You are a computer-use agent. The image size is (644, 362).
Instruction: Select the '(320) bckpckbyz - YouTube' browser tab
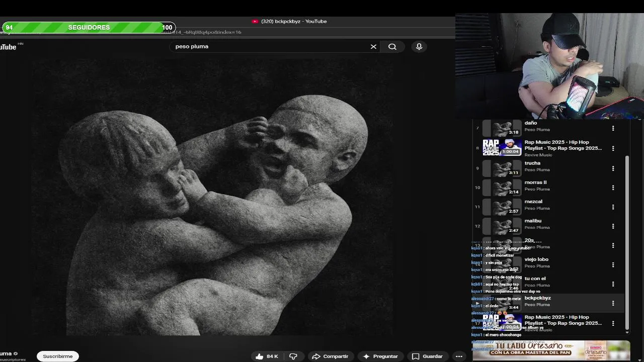click(x=289, y=22)
